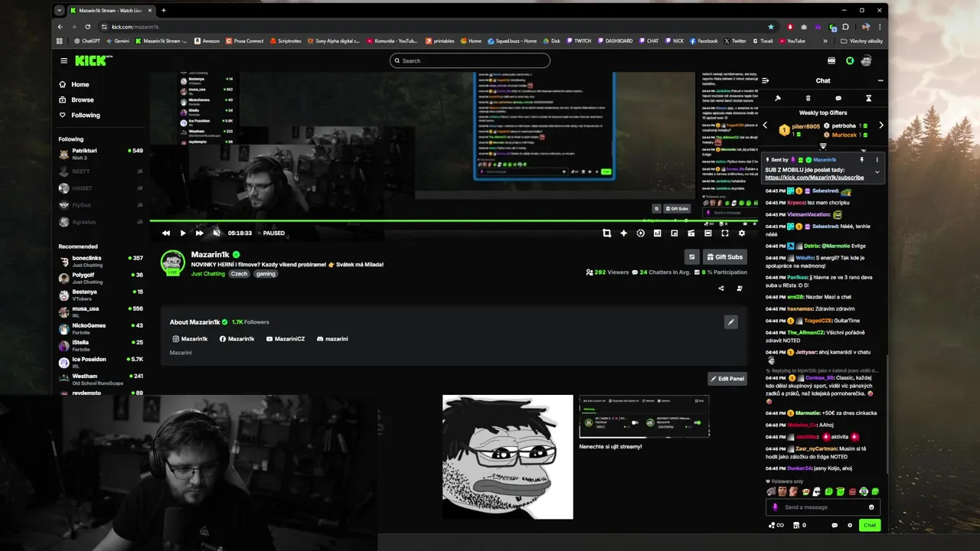Click the sparkle icon in player controls
This screenshot has height=551, width=980.
624,233
